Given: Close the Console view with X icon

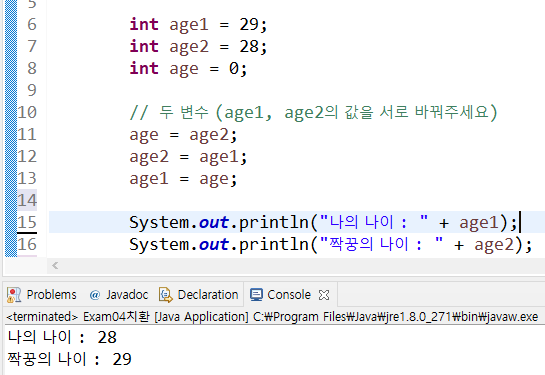Looking at the screenshot, I should pos(324,295).
